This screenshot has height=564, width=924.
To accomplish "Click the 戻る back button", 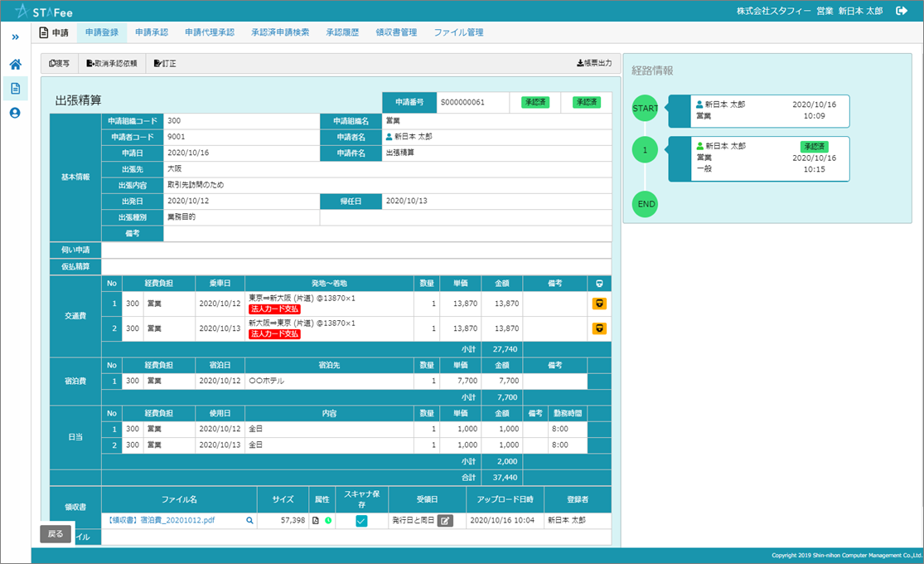I will pos(56,533).
